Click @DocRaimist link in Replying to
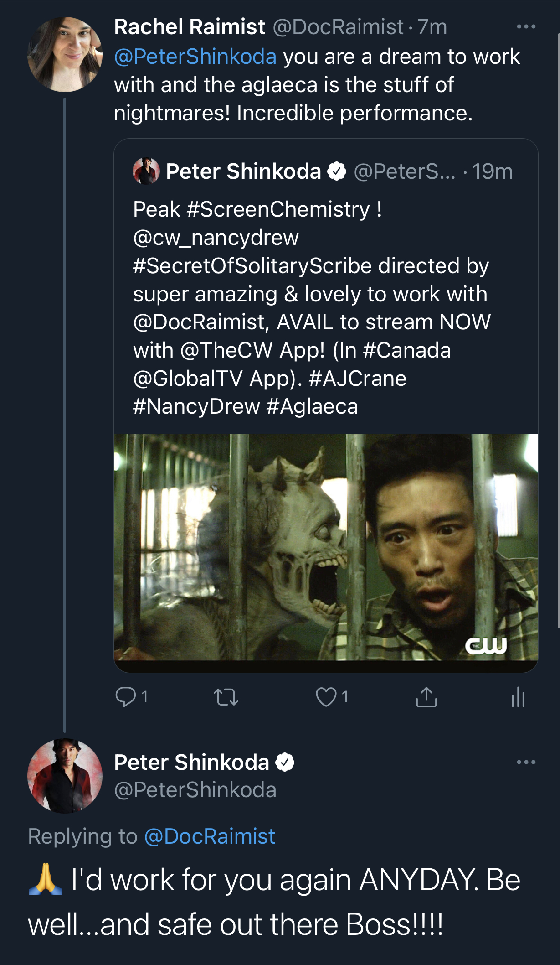Viewport: 560px width, 965px height. pyautogui.click(x=210, y=836)
